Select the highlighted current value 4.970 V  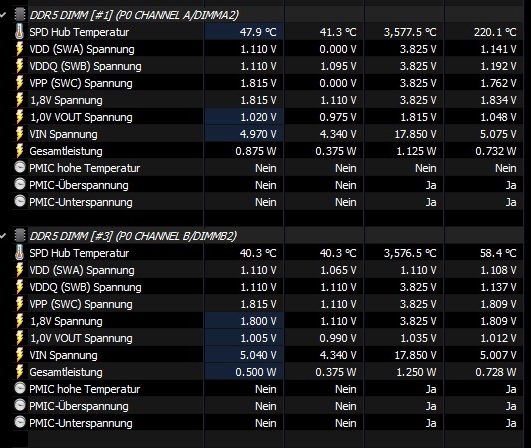[x=258, y=134]
